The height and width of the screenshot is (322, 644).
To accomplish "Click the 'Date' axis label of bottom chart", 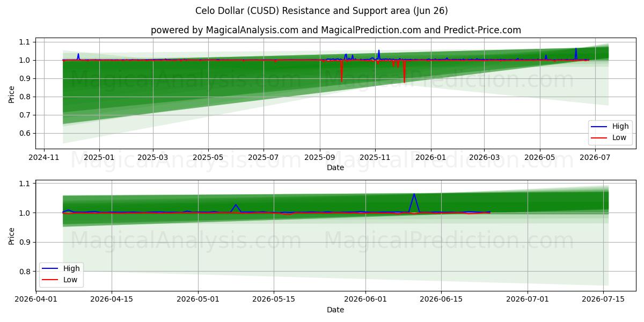I will pyautogui.click(x=335, y=310).
